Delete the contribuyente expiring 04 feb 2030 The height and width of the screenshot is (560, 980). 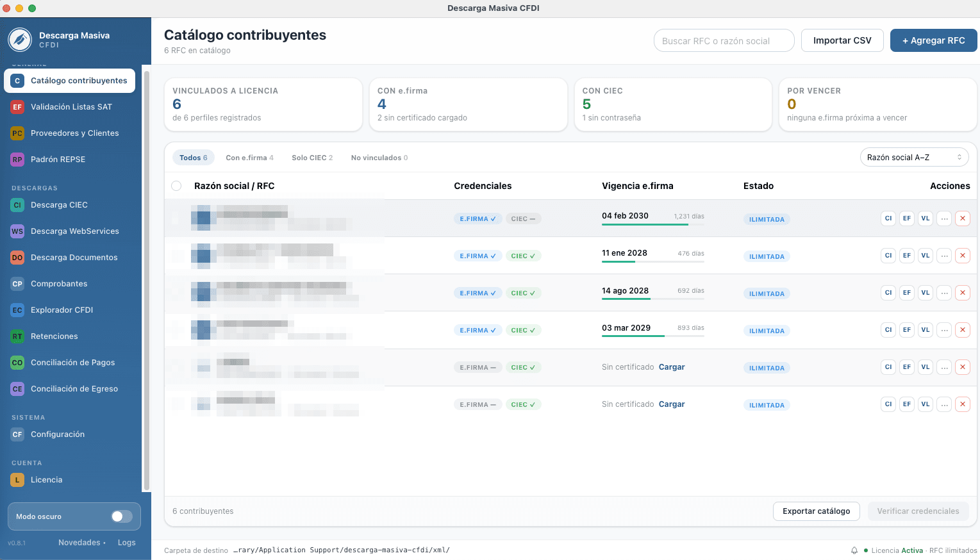click(x=963, y=218)
